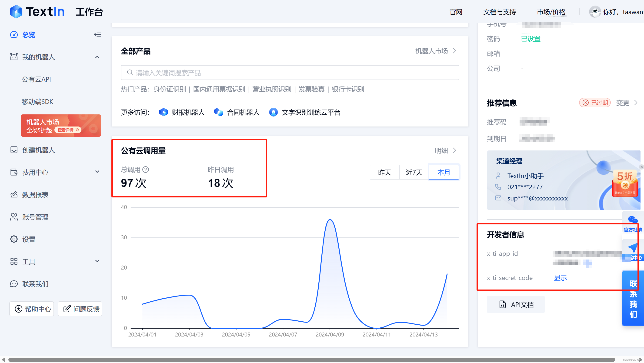Open the 官网 menu item

coord(456,12)
